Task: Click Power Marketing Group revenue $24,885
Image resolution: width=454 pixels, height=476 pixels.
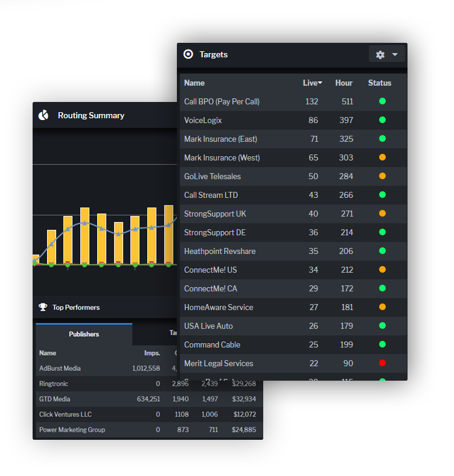Action: [x=244, y=430]
